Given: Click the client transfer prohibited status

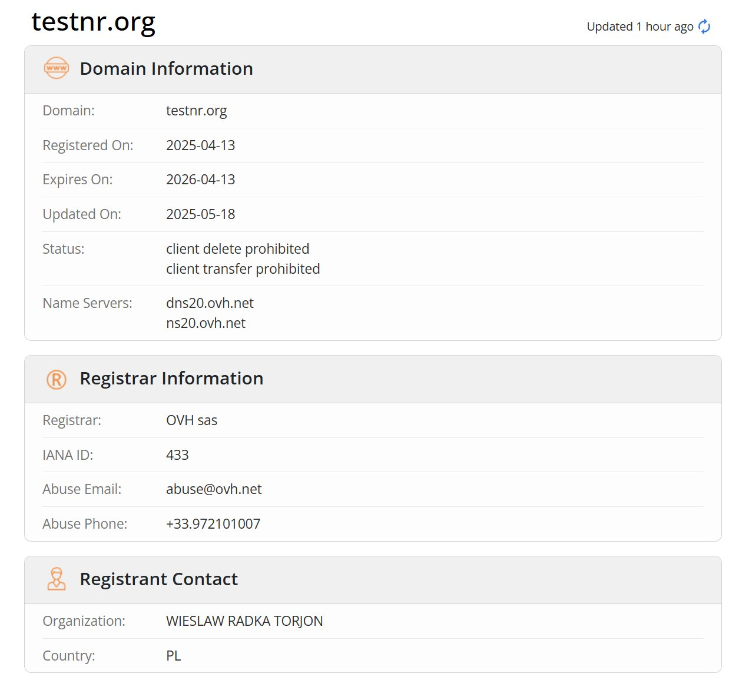Looking at the screenshot, I should pyautogui.click(x=243, y=269).
